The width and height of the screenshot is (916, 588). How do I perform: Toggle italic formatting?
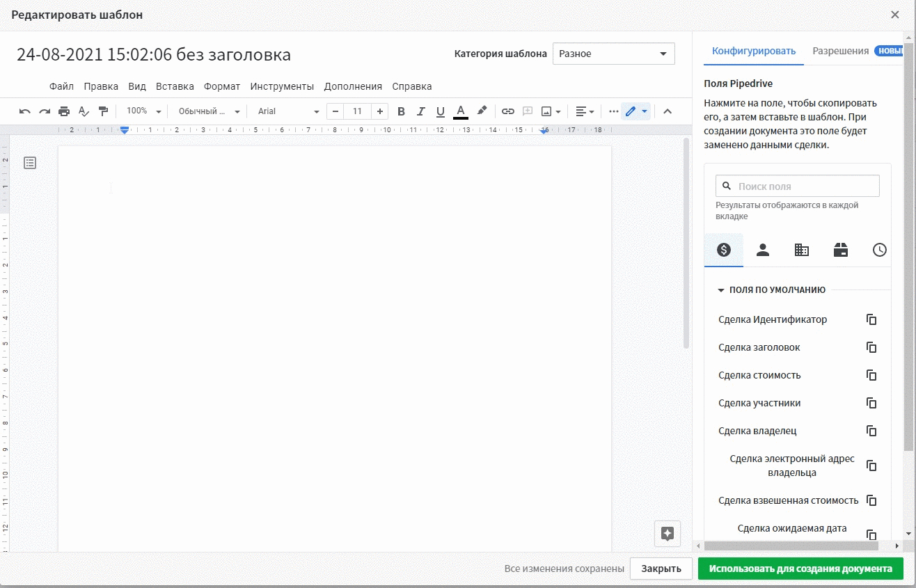[x=420, y=111]
